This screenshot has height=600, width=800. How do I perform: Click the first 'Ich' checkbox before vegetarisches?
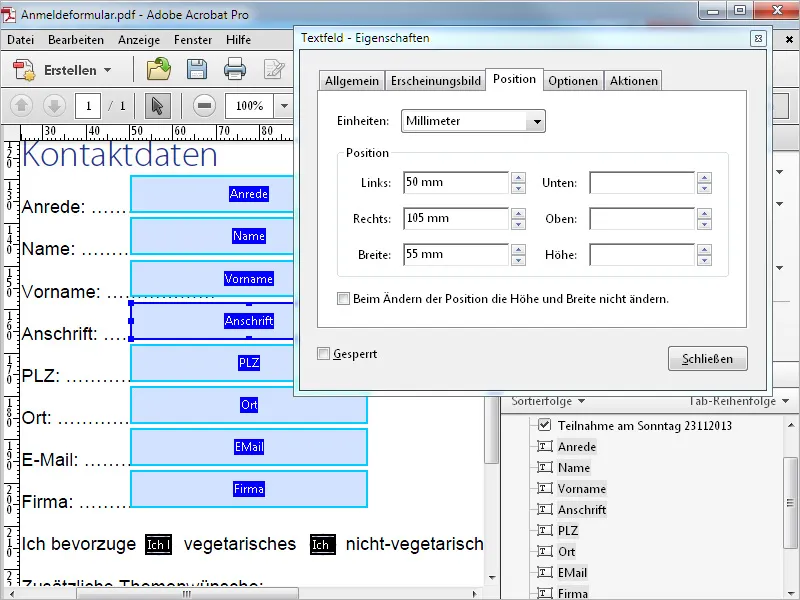(158, 544)
